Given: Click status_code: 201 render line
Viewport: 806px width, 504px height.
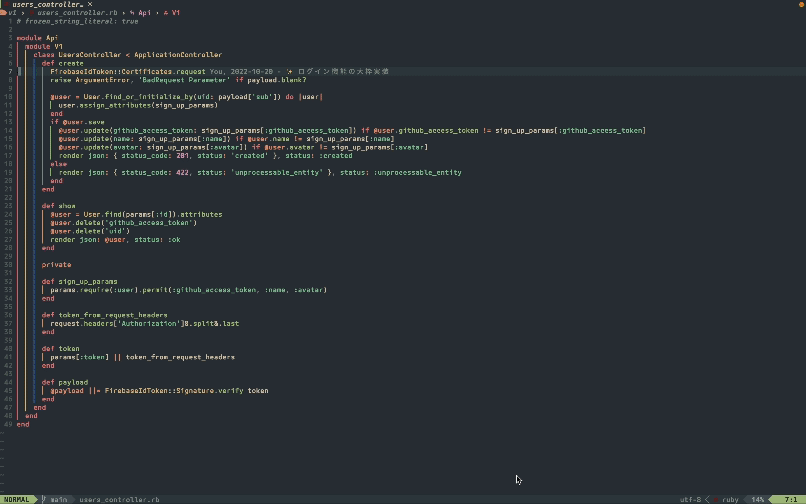Looking at the screenshot, I should coord(205,156).
